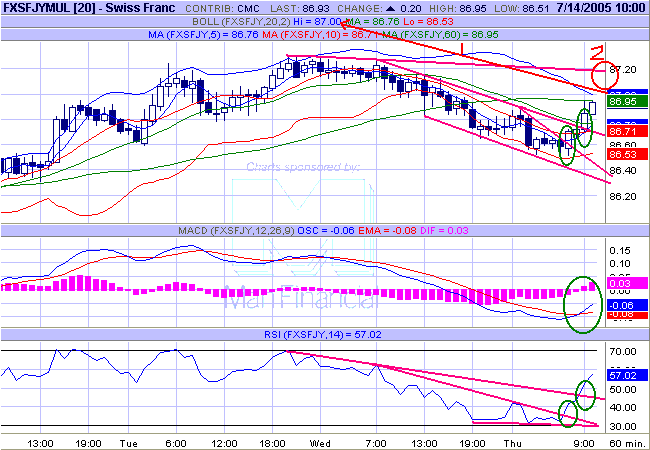Select the MA (FXSFJY,5) = 86.76 label
Screen dimensions: 650x450
(204, 35)
